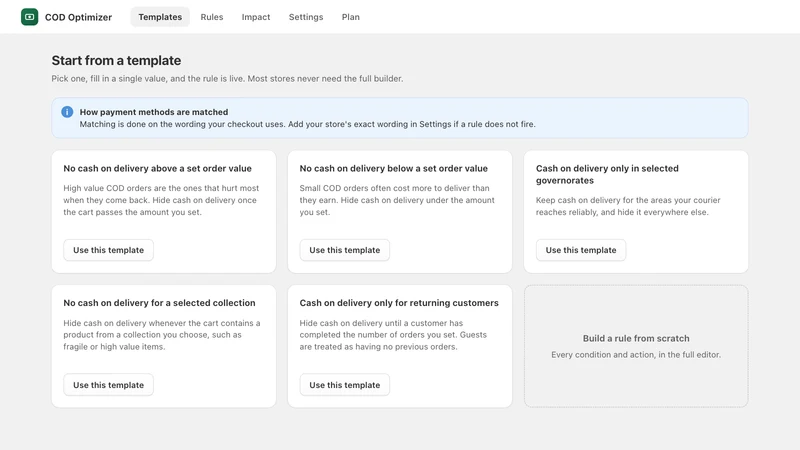
Task: Click the COD Optimizer app name text
Action: tap(78, 17)
